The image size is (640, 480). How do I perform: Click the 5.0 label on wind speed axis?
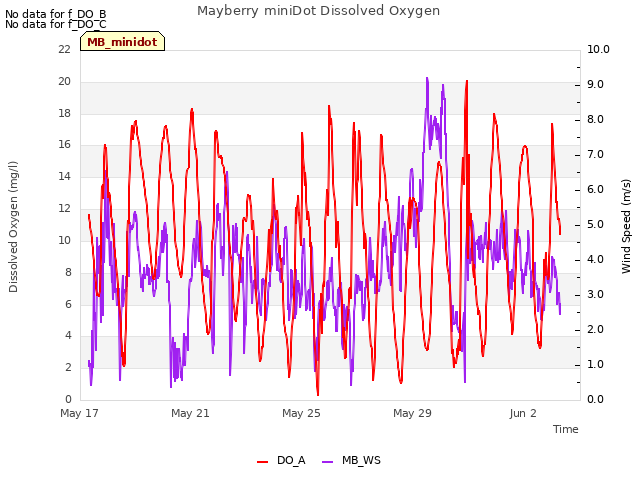[595, 224]
